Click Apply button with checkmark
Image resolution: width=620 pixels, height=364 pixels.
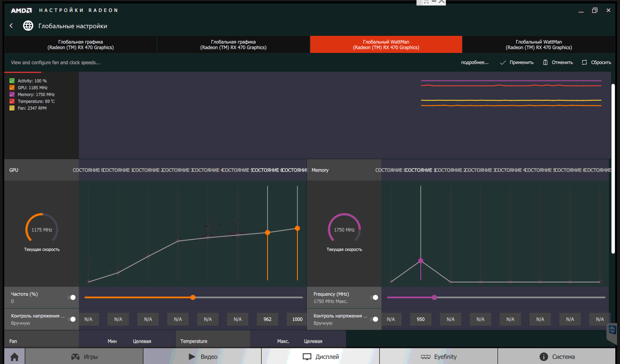tap(517, 62)
